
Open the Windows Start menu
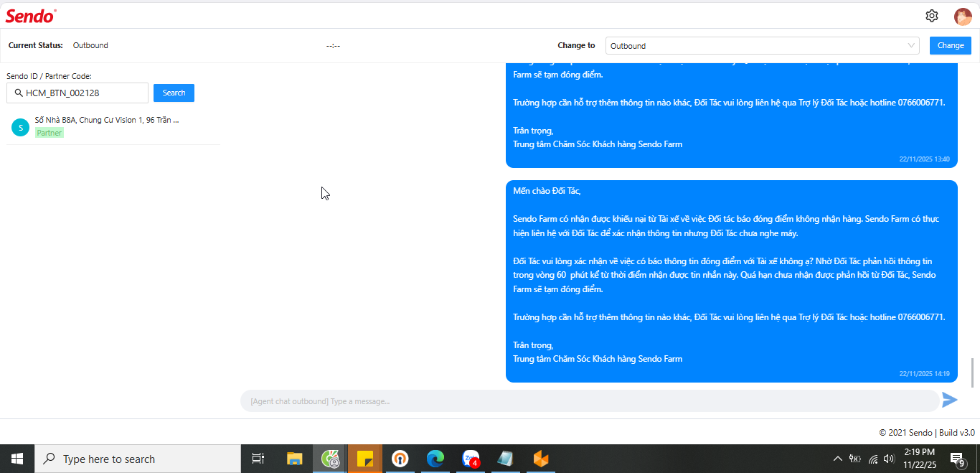[x=17, y=459]
